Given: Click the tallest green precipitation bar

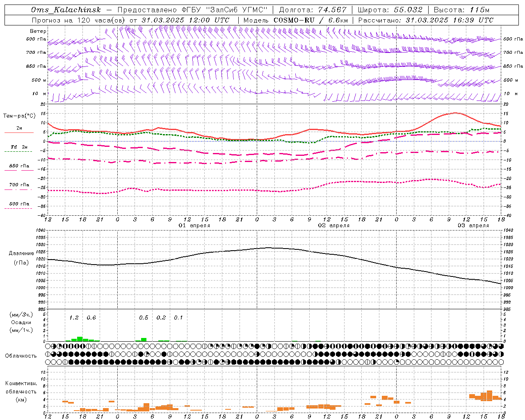Looking at the screenshot, I should tap(80, 339).
